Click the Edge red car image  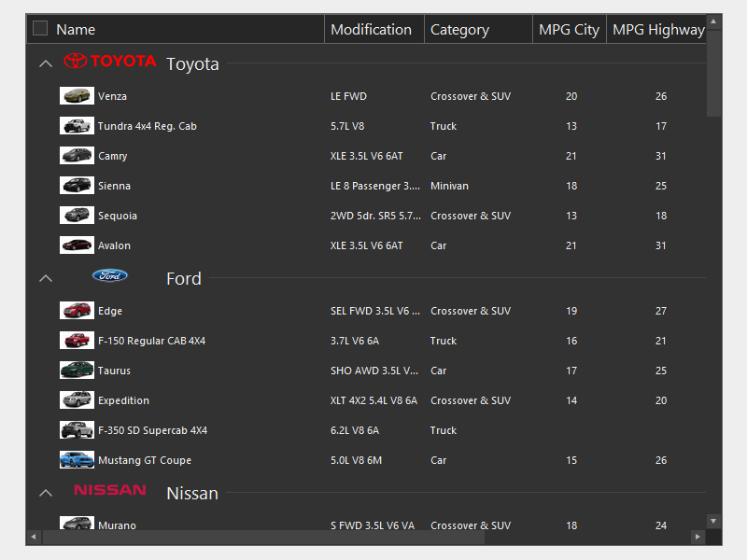77,311
